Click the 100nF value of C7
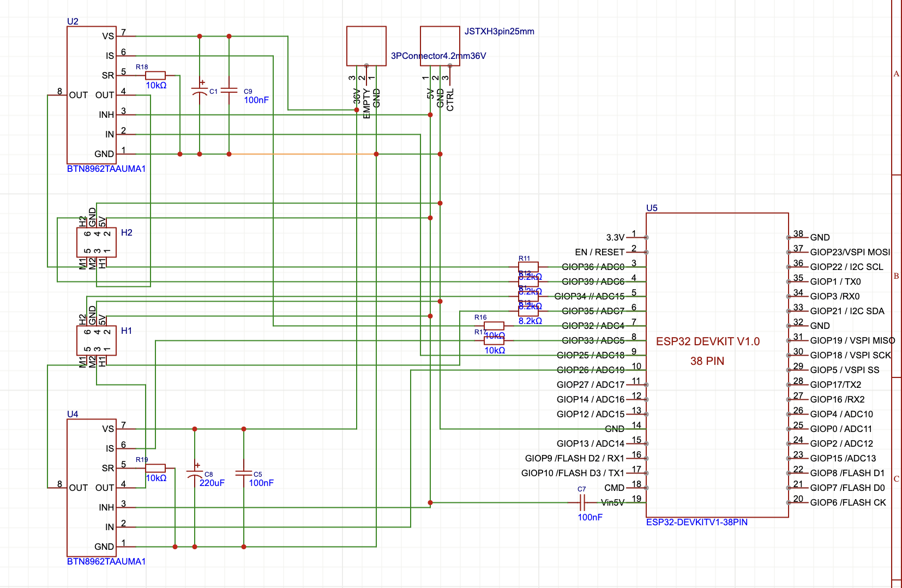The height and width of the screenshot is (588, 902). pos(590,517)
